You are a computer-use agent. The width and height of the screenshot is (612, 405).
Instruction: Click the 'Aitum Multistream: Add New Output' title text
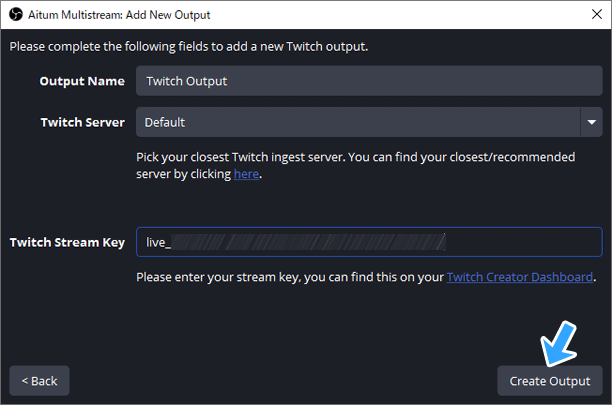click(119, 15)
